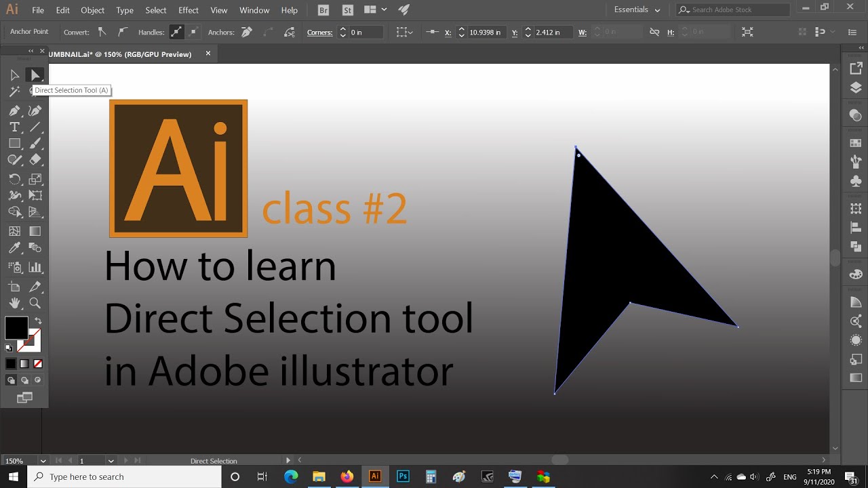Select the Mesh tool

click(x=14, y=231)
